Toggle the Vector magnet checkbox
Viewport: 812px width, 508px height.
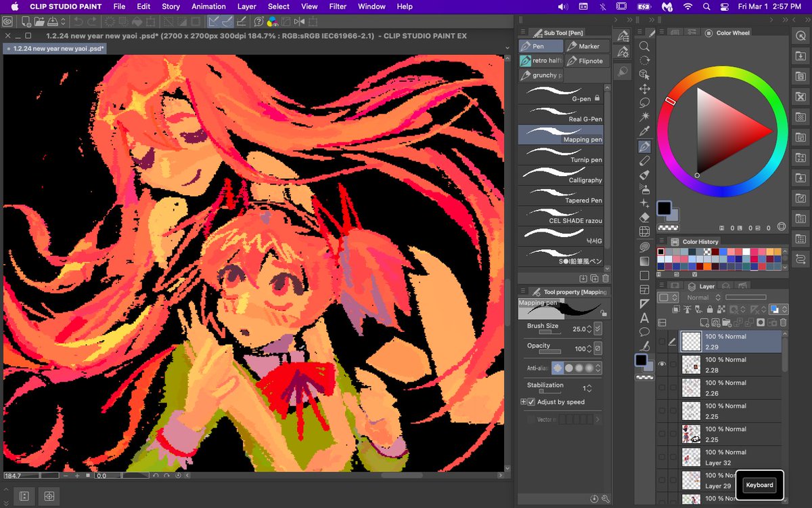coord(531,420)
